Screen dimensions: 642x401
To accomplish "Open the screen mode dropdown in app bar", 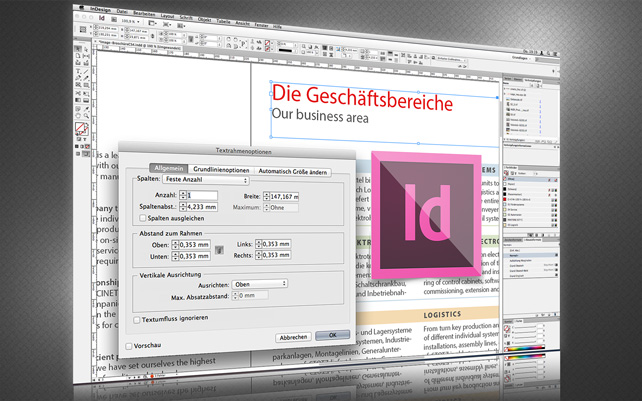I will pos(167,25).
